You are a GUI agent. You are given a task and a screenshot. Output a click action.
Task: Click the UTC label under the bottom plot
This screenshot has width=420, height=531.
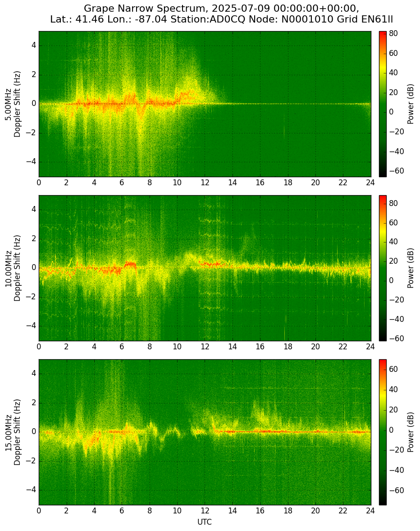coord(205,522)
